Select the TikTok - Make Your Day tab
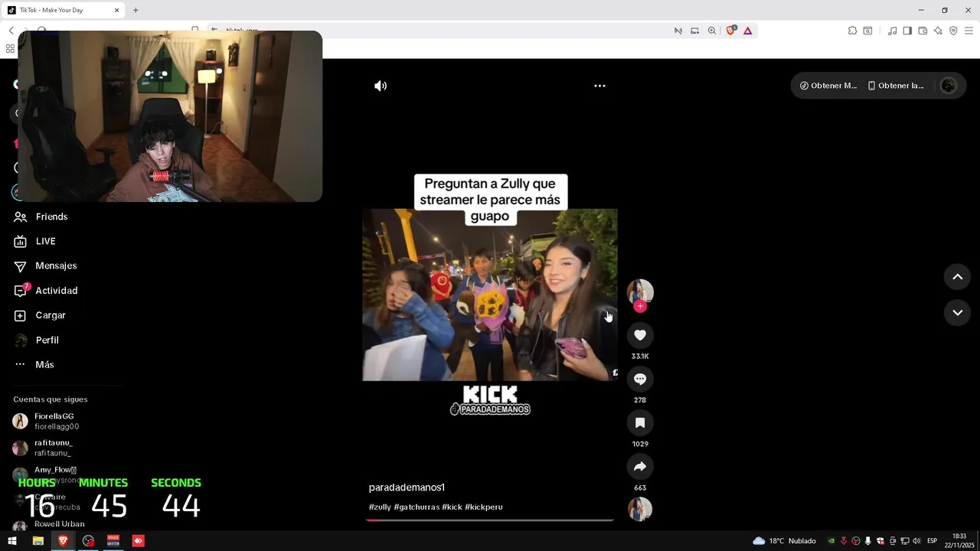Image resolution: width=980 pixels, height=551 pixels. pyautogui.click(x=64, y=10)
